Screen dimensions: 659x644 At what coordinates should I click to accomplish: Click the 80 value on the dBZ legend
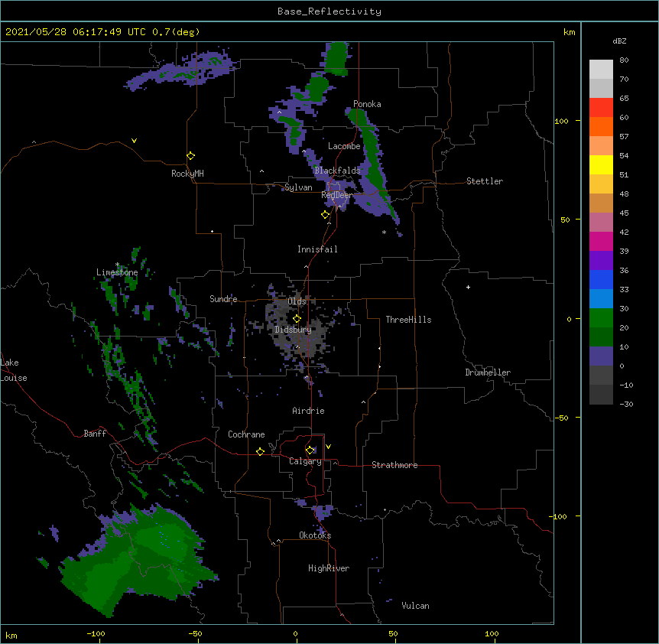point(624,60)
